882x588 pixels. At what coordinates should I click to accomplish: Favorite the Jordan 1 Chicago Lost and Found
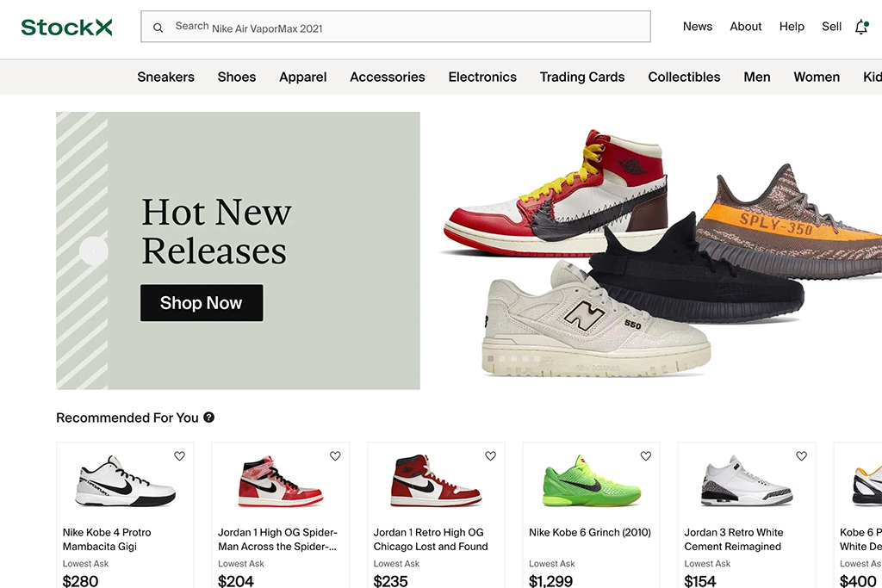(x=490, y=456)
